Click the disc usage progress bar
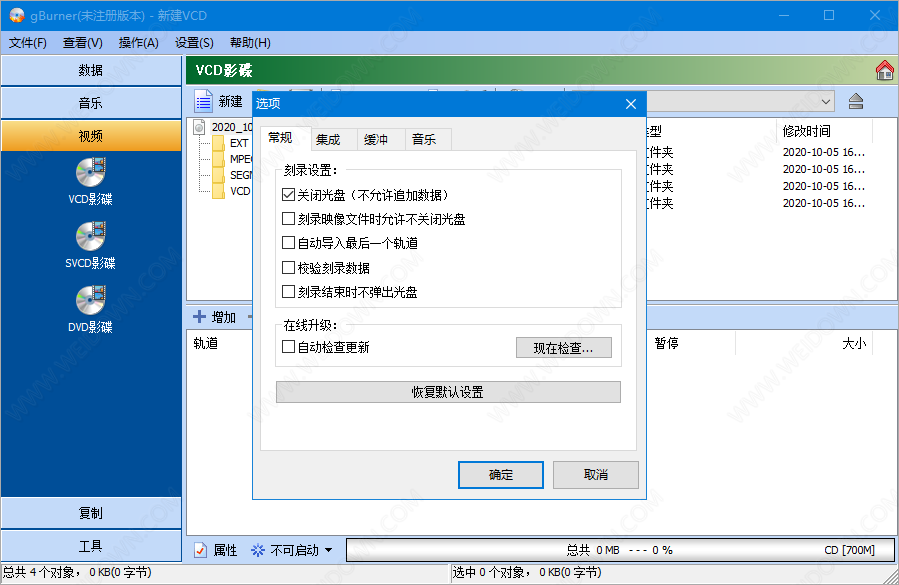 click(x=620, y=551)
